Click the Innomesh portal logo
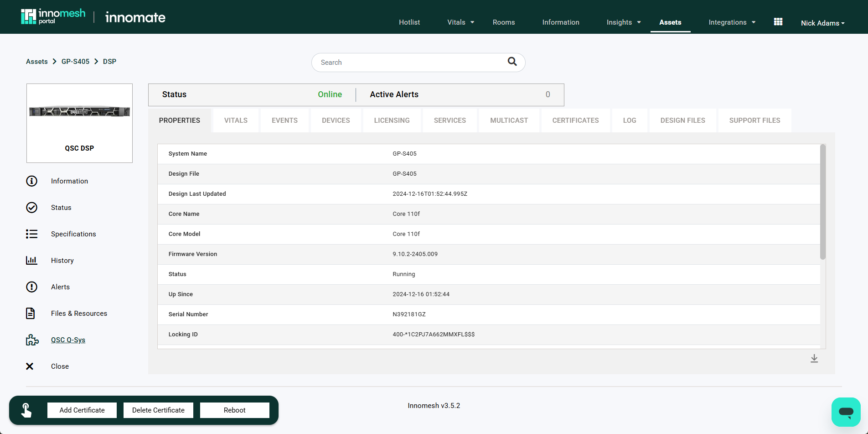This screenshot has height=434, width=868. [x=53, y=16]
